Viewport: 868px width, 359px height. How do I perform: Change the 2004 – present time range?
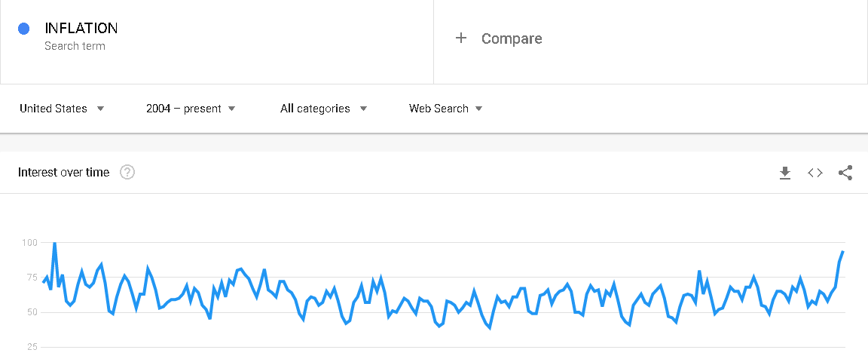(191, 109)
